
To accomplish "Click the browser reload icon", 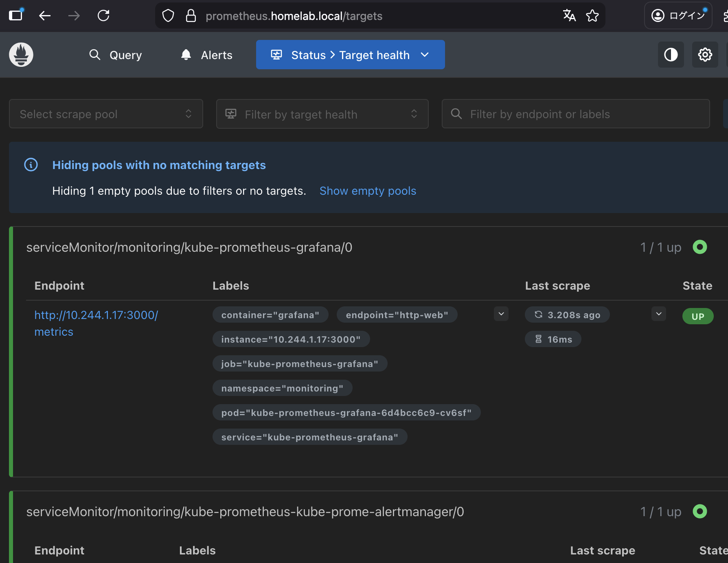I will click(103, 16).
